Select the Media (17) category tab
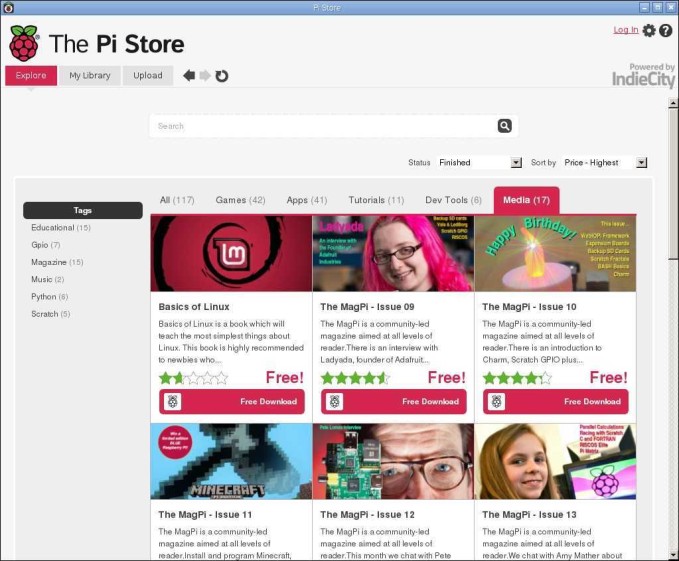Viewport: 679px width, 561px height. [526, 200]
